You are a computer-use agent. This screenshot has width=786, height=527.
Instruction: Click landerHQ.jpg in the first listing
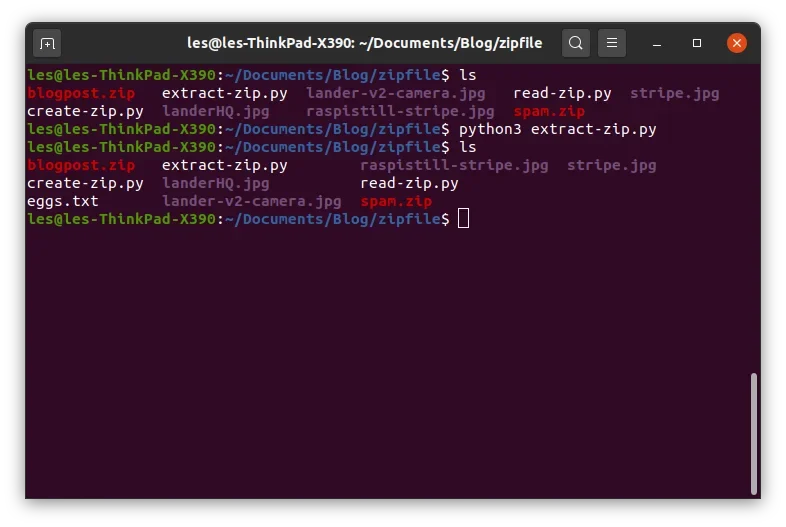(216, 111)
